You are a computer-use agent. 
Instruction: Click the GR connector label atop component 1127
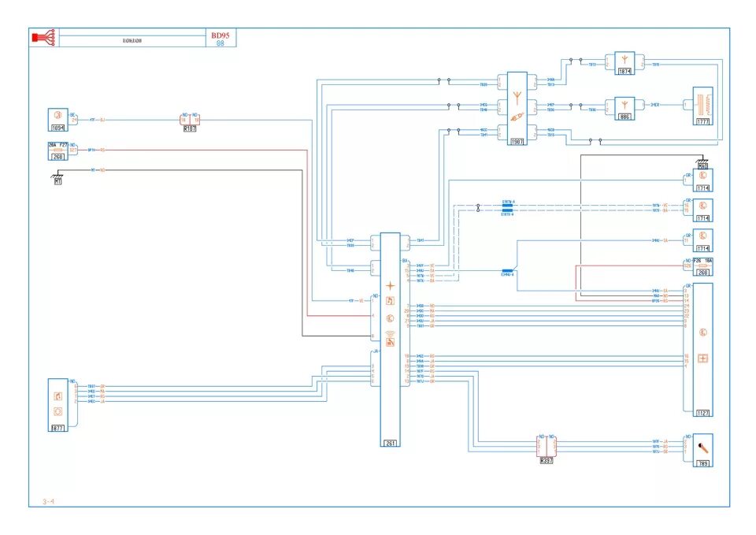click(x=688, y=285)
